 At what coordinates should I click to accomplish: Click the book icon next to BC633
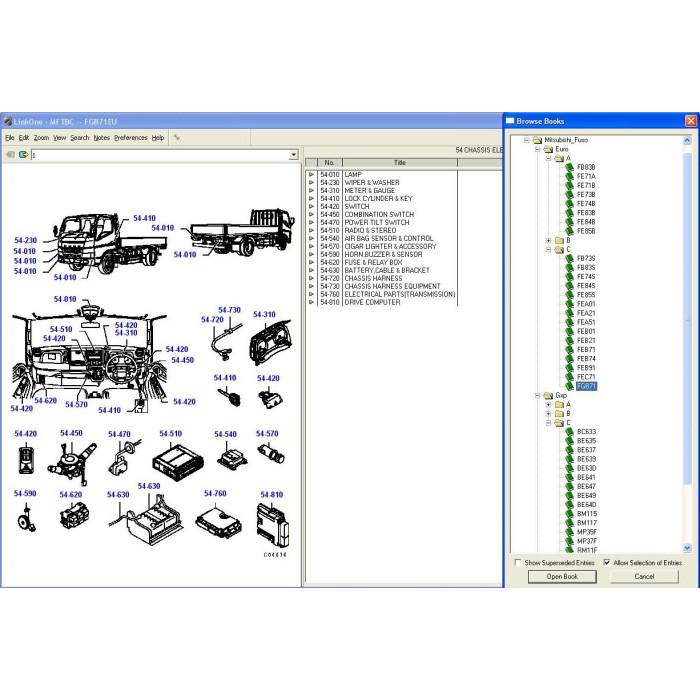click(569, 432)
